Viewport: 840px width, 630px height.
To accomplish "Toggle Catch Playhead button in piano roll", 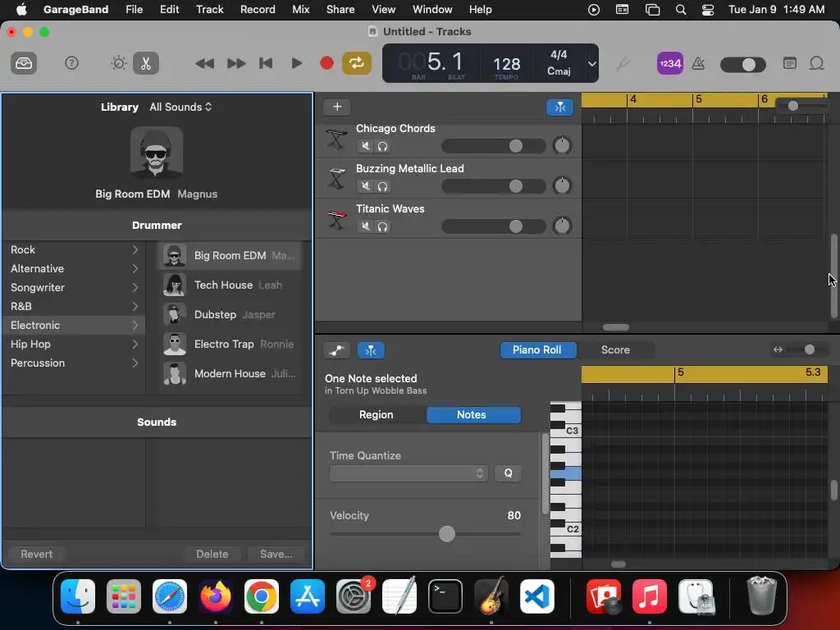I will 371,350.
